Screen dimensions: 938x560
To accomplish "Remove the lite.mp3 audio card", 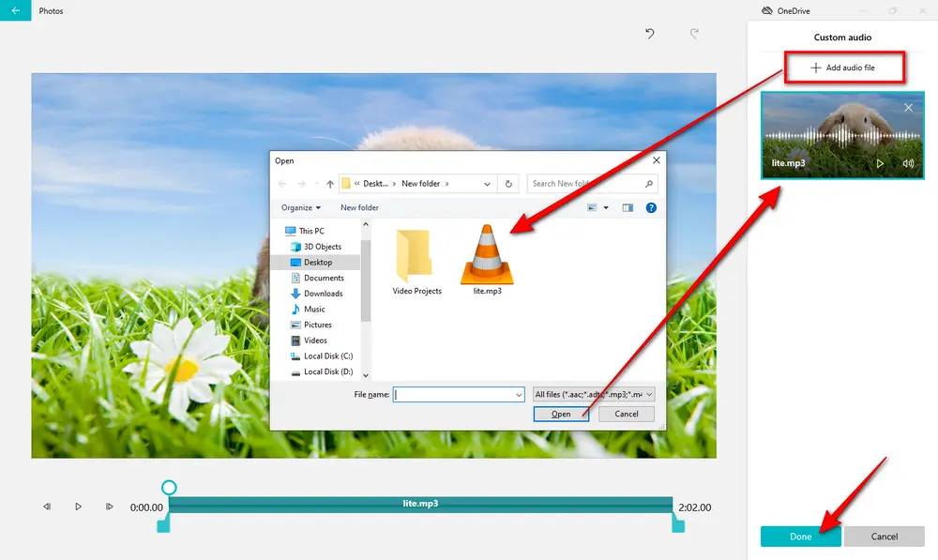I will [x=908, y=108].
